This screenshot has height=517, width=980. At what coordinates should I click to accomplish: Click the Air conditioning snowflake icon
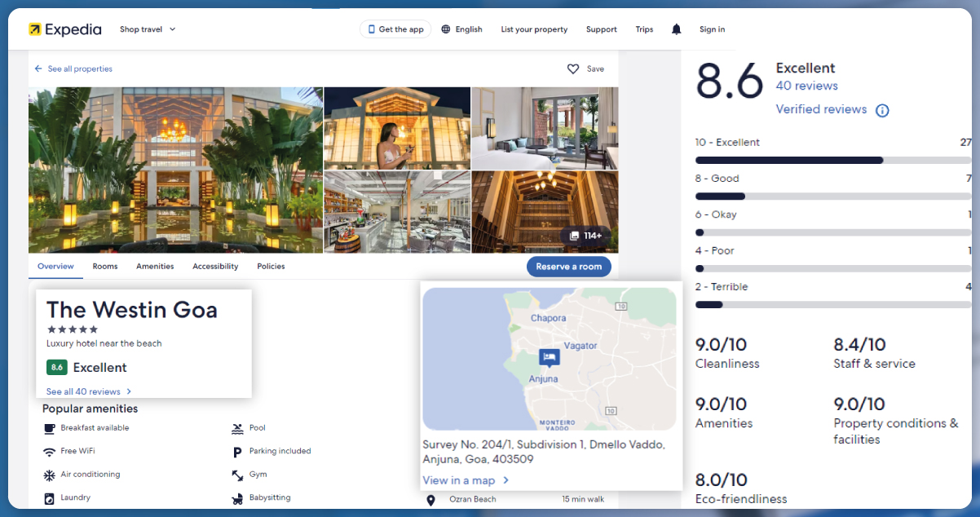pos(49,475)
